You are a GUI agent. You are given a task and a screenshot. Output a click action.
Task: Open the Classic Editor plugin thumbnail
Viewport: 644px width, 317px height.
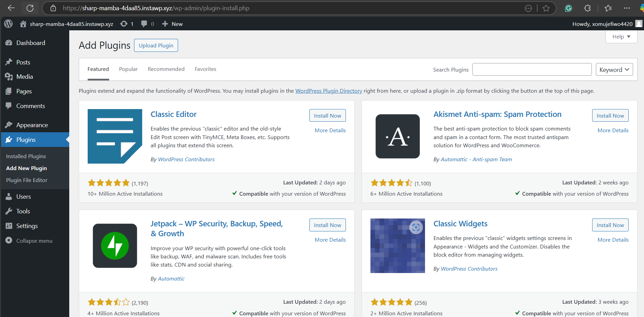115,136
